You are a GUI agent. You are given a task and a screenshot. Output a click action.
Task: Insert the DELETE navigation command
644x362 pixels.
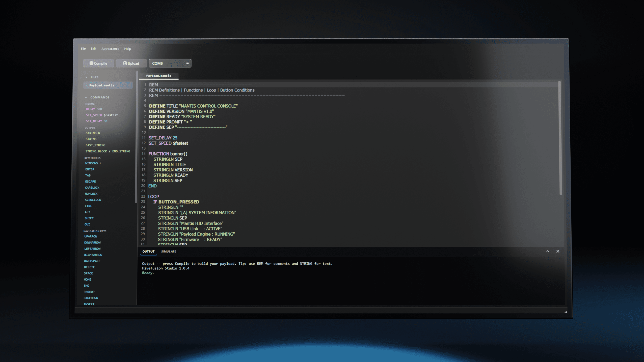(89, 267)
